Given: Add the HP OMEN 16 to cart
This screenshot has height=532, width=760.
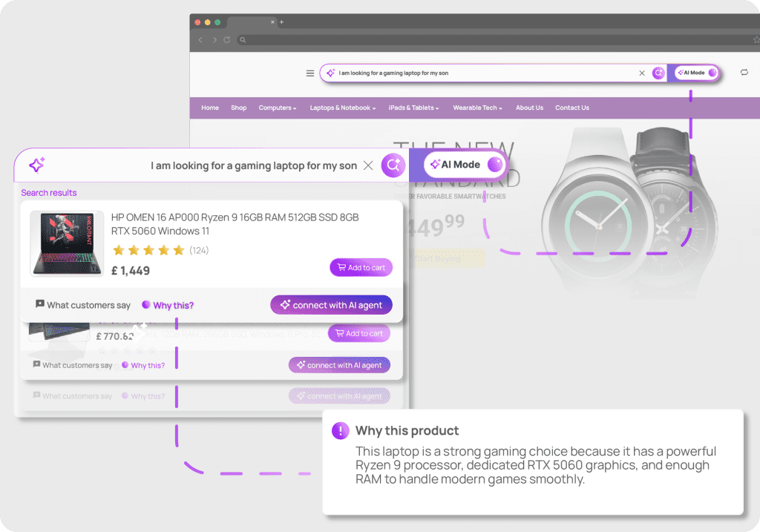Looking at the screenshot, I should coord(361,268).
